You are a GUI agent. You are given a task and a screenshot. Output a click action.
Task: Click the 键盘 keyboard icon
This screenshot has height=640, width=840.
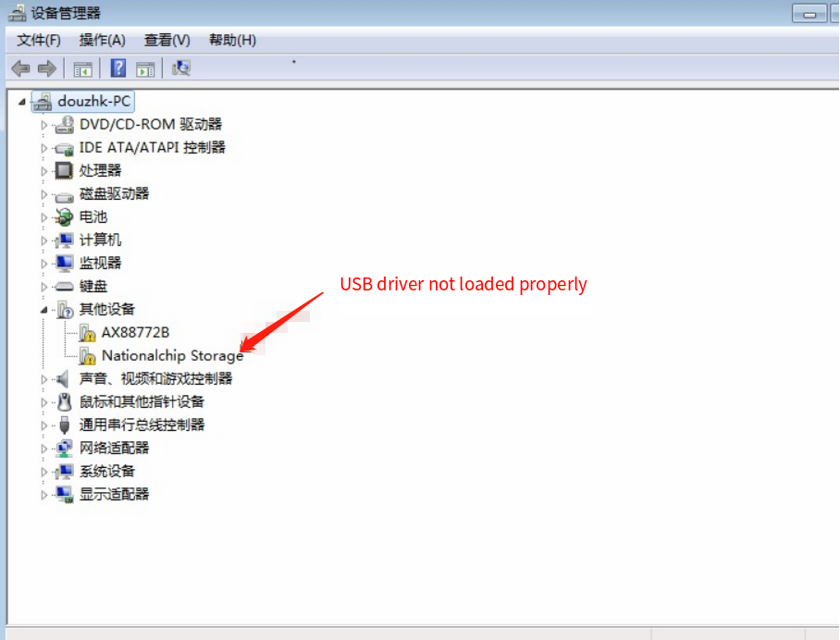tap(64, 287)
